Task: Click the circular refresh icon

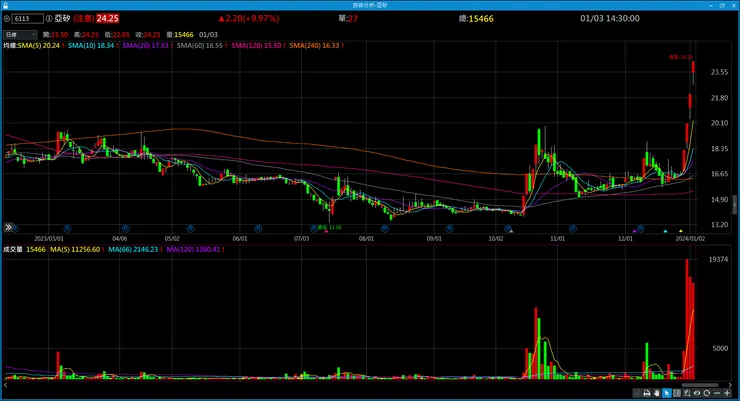Action: pos(706,393)
